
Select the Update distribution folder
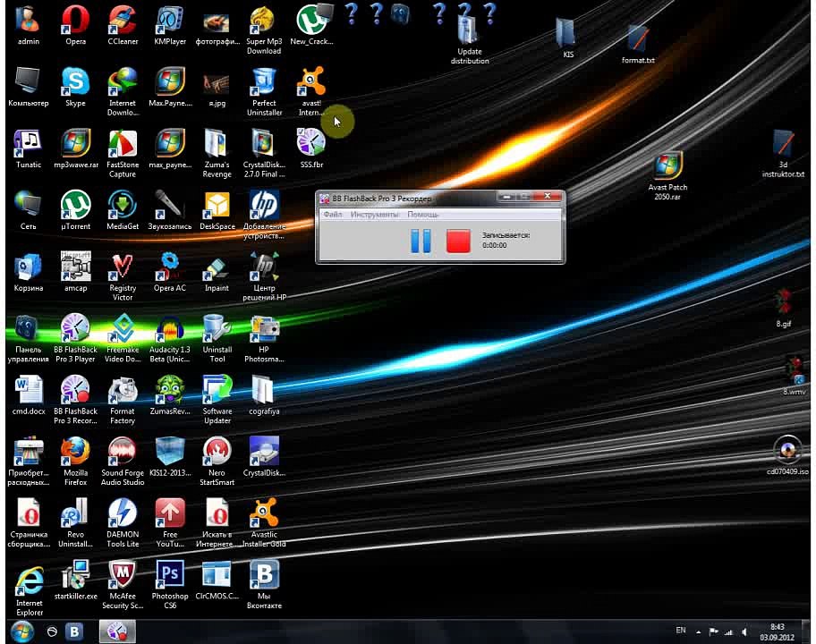point(470,39)
